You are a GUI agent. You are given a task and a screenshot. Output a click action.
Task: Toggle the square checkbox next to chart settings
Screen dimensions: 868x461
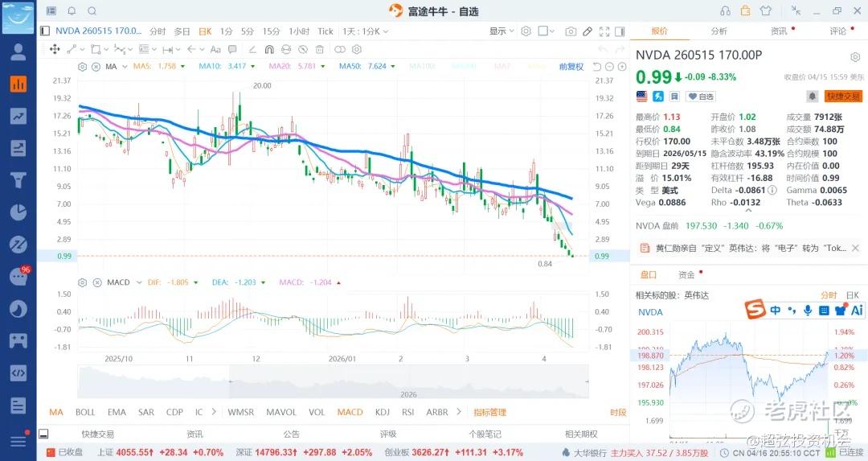tap(543, 31)
